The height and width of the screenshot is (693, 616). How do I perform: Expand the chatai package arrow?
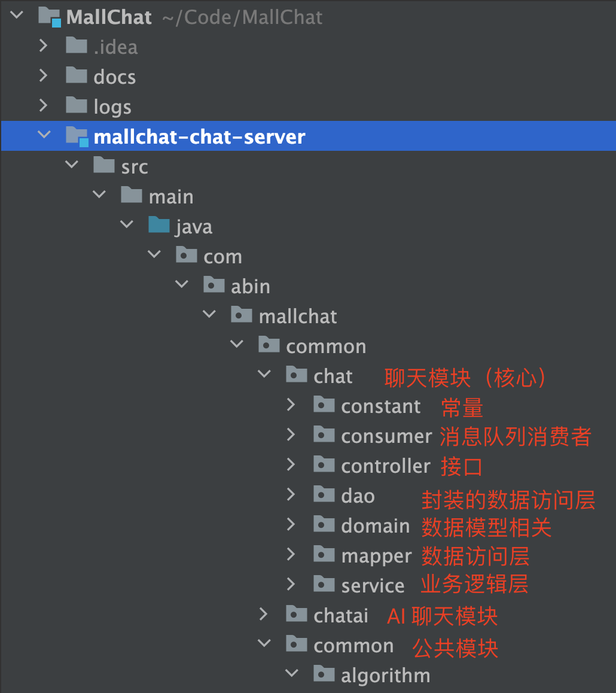click(x=263, y=614)
